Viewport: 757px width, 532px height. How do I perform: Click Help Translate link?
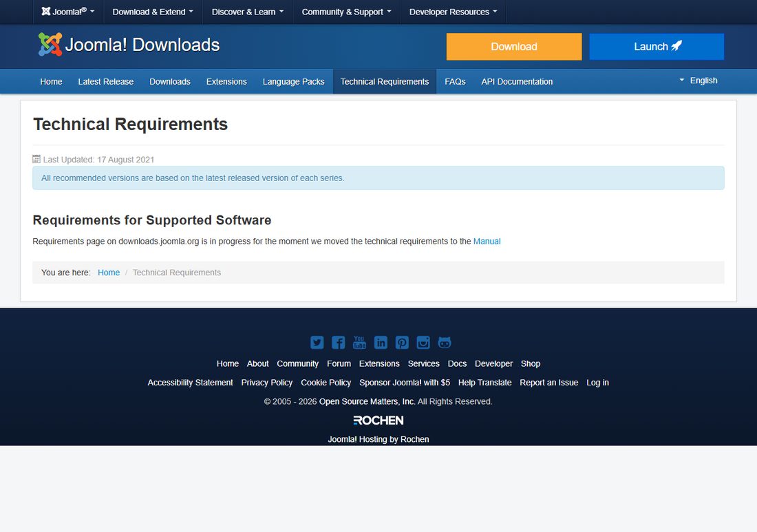coord(484,383)
